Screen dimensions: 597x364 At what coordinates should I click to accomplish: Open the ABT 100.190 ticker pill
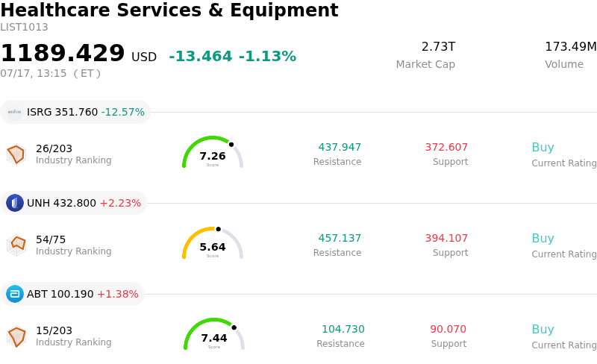click(72, 294)
